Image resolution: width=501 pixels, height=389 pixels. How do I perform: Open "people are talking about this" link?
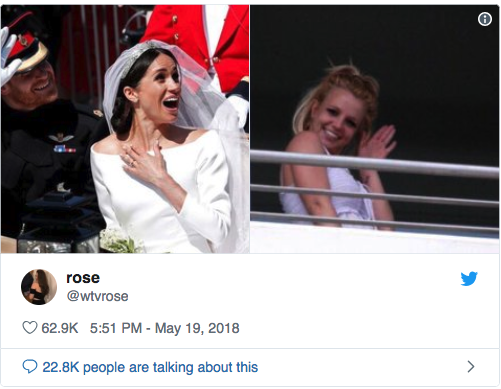pos(170,367)
